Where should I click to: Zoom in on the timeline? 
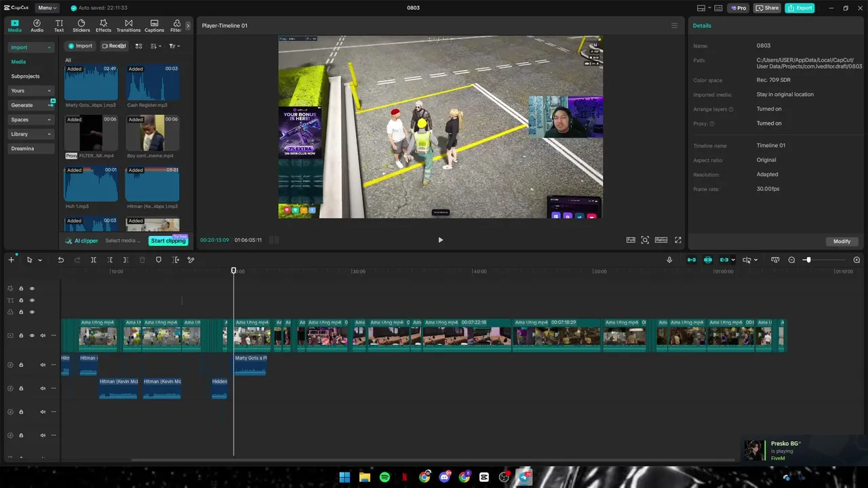856,260
